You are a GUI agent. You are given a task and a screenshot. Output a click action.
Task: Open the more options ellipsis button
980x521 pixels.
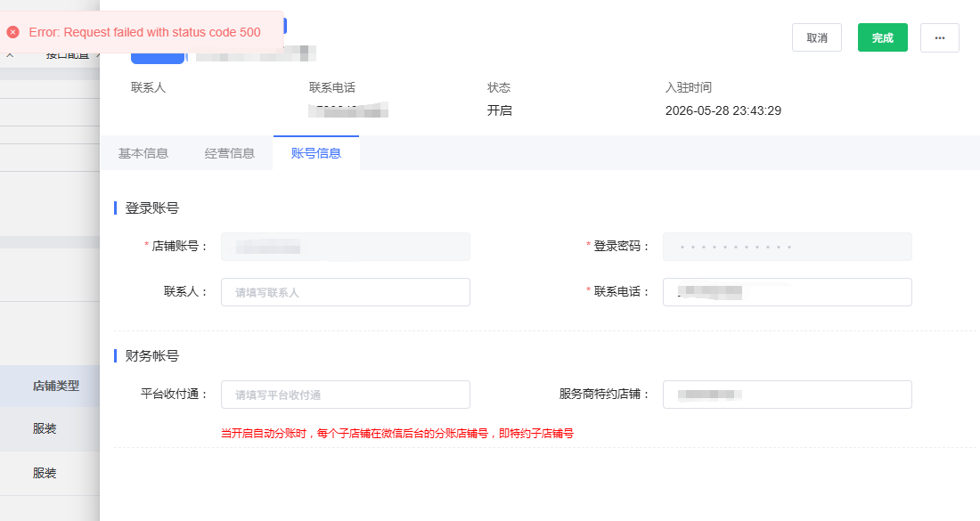tap(939, 37)
